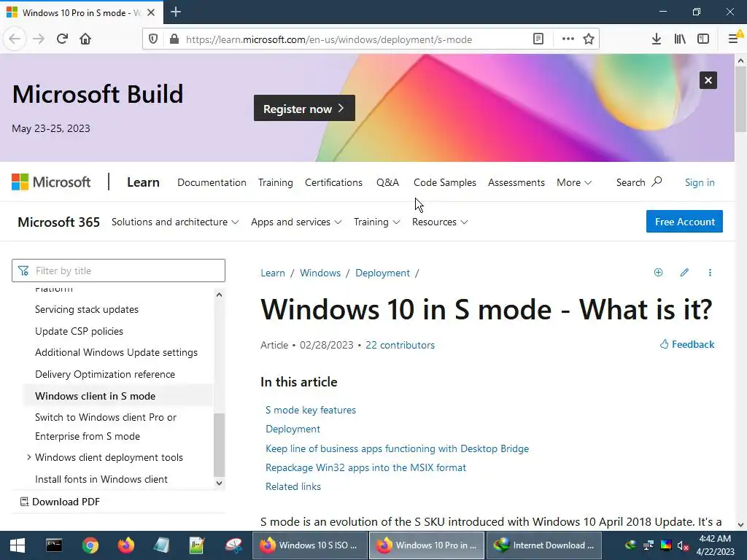Jump to S mode key features section
Viewport: 747px width, 560px height.
click(x=311, y=410)
